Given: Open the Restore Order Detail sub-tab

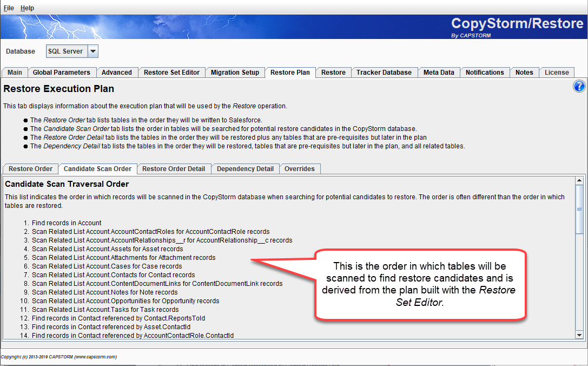Looking at the screenshot, I should (174, 169).
